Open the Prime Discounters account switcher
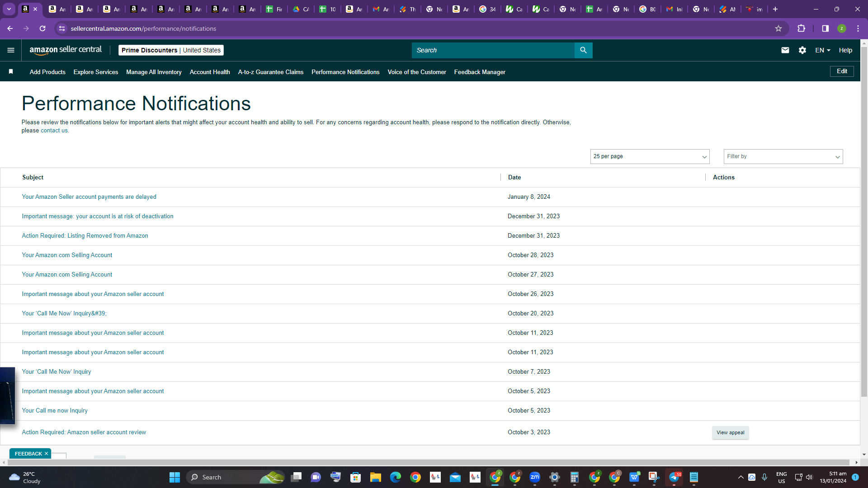The width and height of the screenshot is (868, 488). click(x=171, y=50)
